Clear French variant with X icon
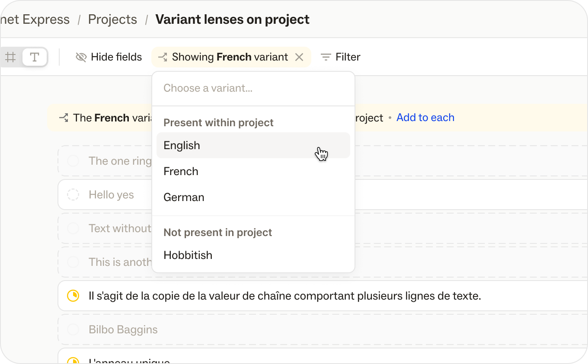Image resolution: width=588 pixels, height=364 pixels. (x=299, y=57)
